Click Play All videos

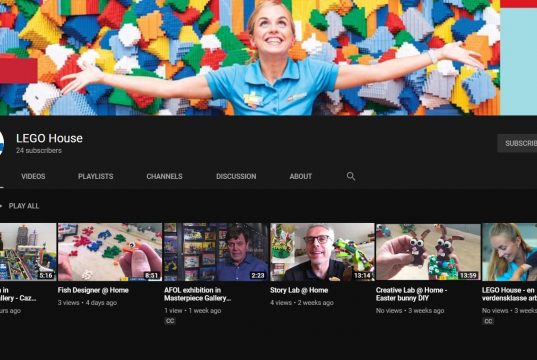coord(24,206)
